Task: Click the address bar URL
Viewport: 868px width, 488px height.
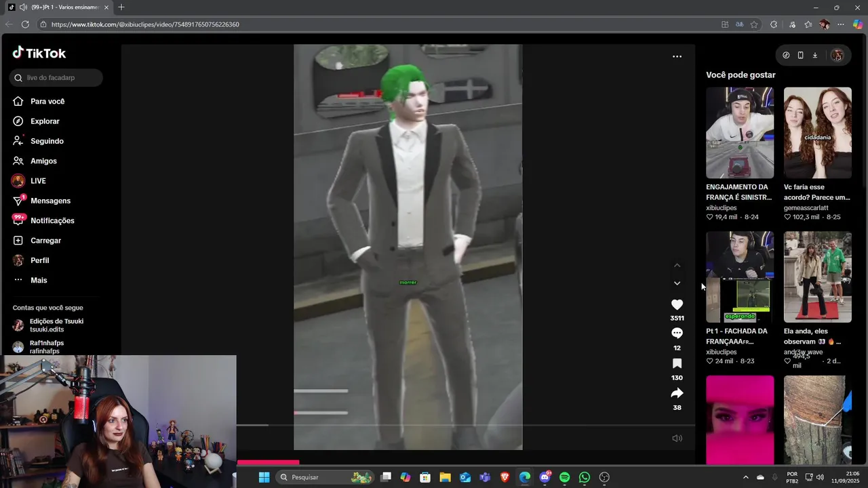Action: click(145, 24)
